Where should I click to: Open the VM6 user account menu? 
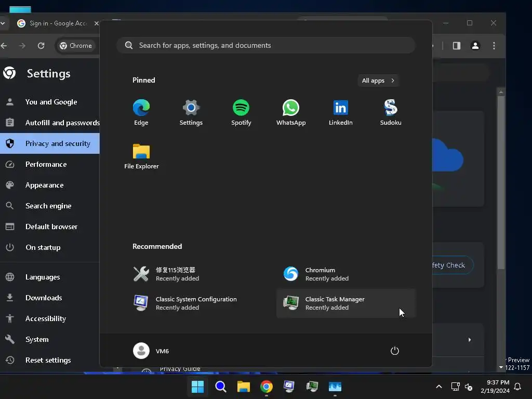151,351
